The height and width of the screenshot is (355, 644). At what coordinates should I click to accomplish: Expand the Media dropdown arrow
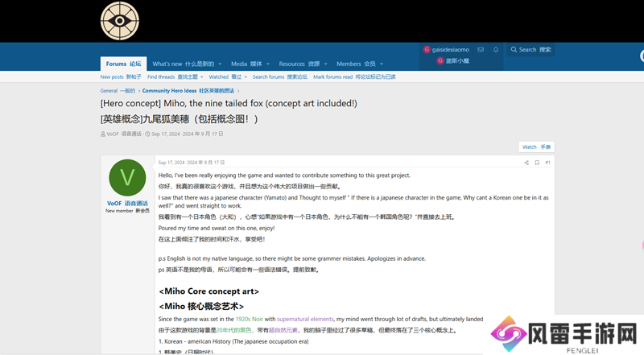(x=268, y=64)
